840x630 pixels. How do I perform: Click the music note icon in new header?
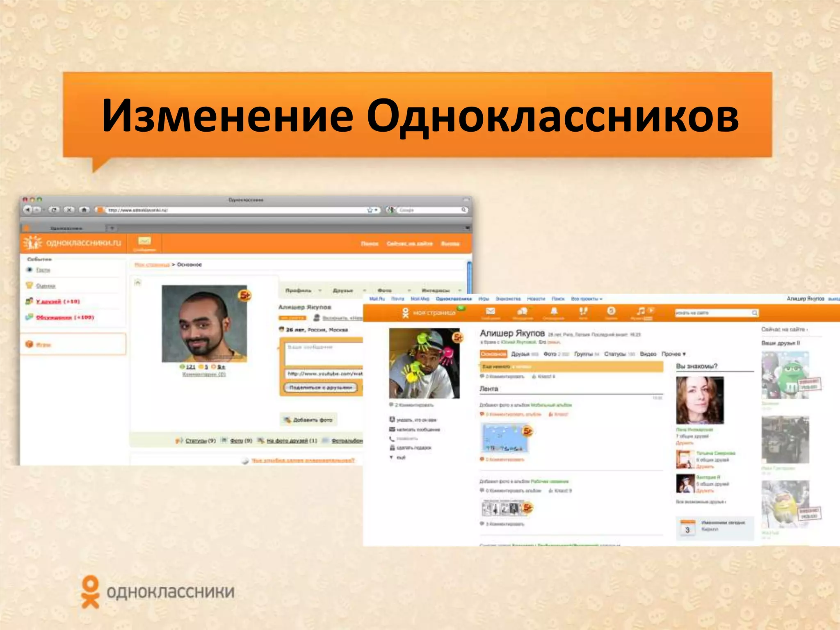(x=640, y=311)
